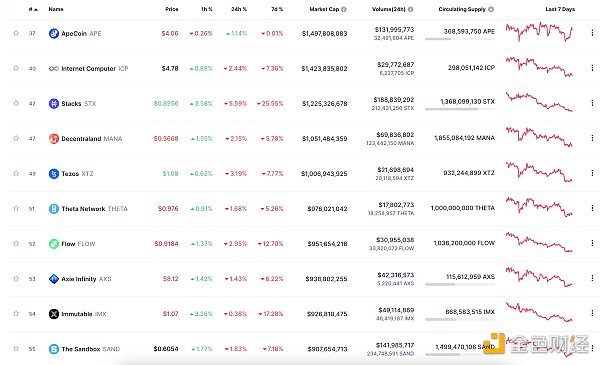This screenshot has height=365, width=600.
Task: Click the Axie Infinity diamond logo
Action: pos(54,279)
